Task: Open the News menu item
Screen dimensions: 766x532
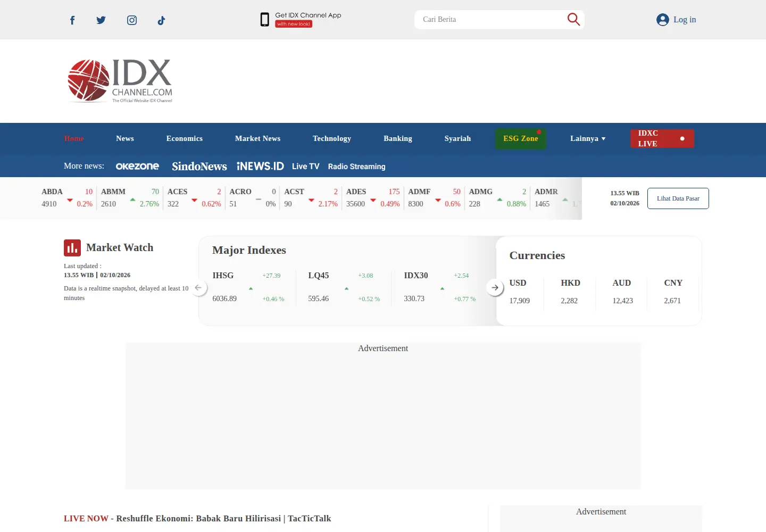Action: coord(125,138)
